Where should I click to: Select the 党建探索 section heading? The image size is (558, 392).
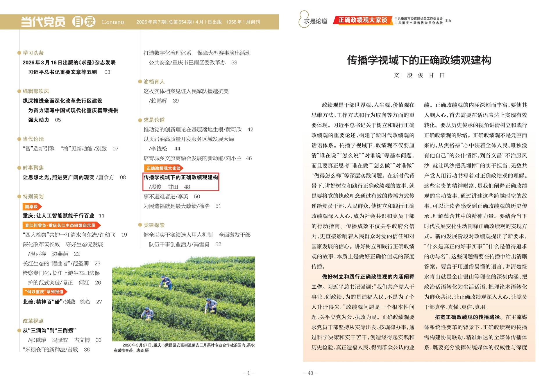[x=154, y=225]
